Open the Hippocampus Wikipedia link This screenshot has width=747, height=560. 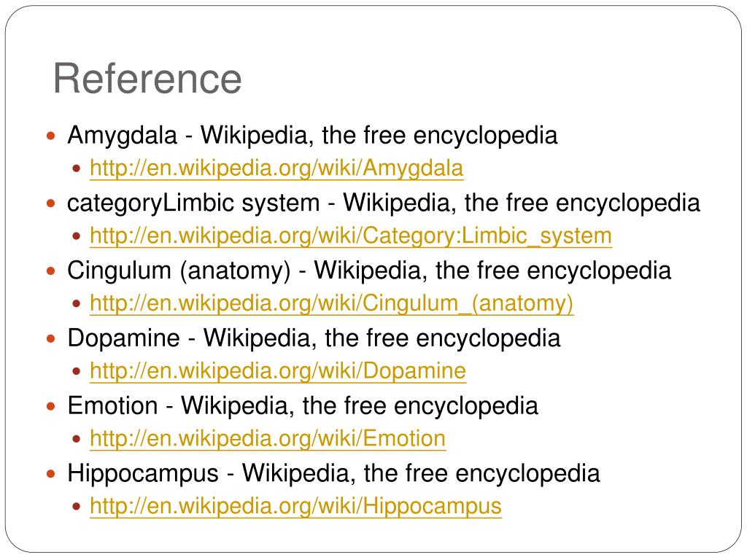coord(295,506)
